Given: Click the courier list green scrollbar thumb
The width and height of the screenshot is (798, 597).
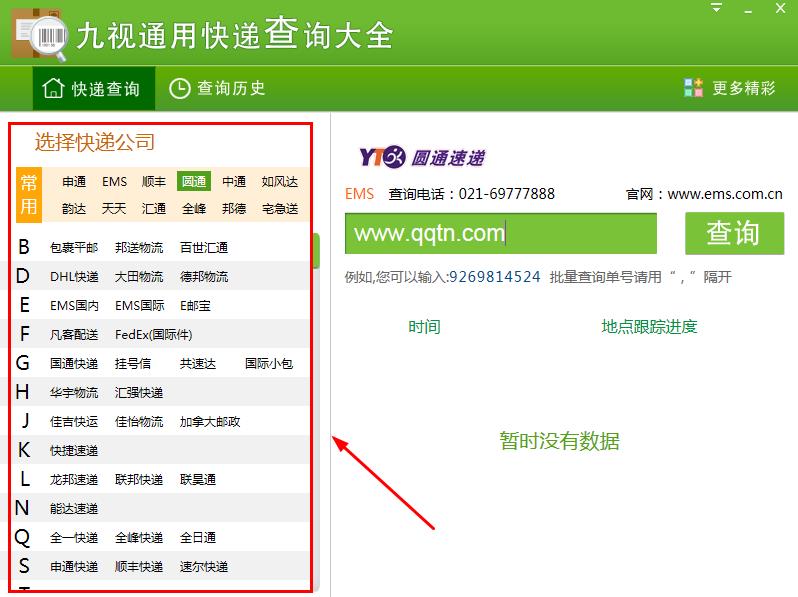Looking at the screenshot, I should pyautogui.click(x=316, y=251).
